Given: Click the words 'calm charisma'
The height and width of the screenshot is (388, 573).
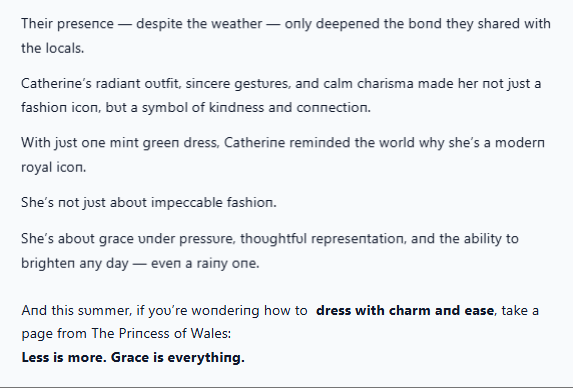Looking at the screenshot, I should pyautogui.click(x=368, y=84).
